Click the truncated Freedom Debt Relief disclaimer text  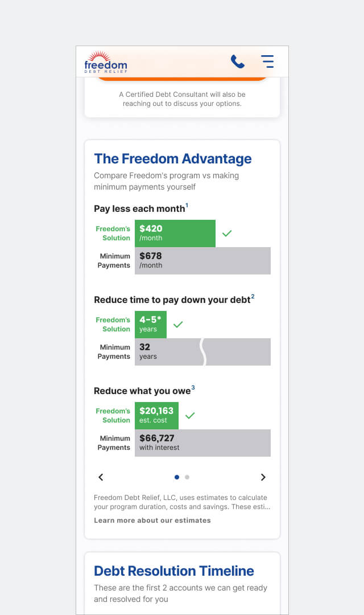coord(182,502)
